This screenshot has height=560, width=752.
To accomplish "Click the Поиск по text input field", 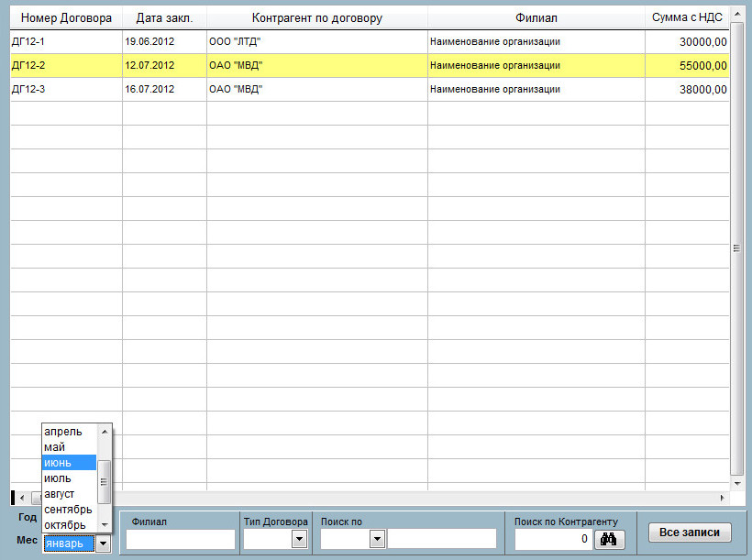I will (x=442, y=540).
